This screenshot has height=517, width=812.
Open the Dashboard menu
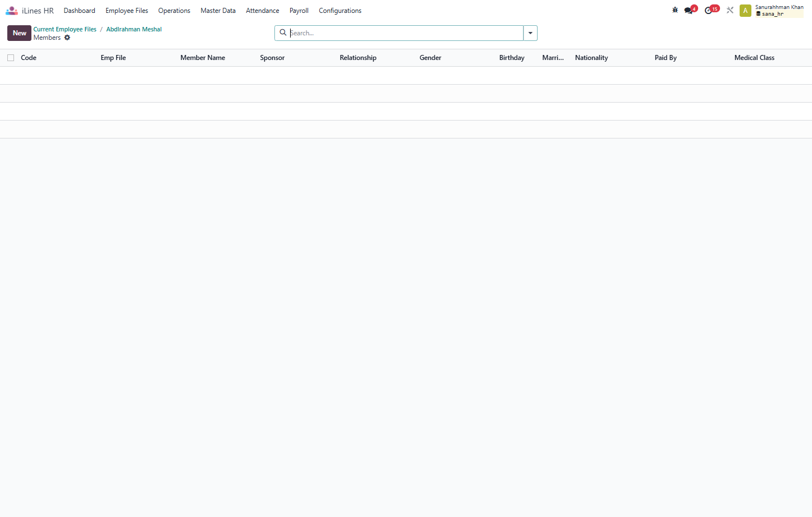click(79, 11)
